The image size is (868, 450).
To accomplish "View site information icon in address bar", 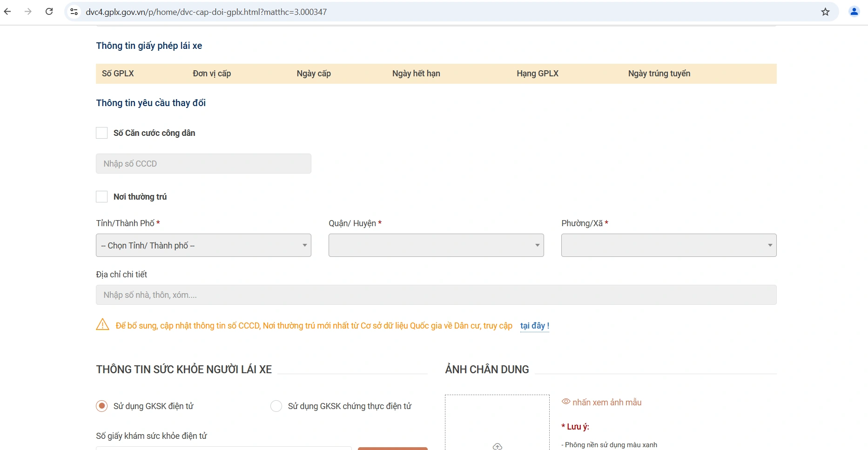I will click(x=74, y=12).
